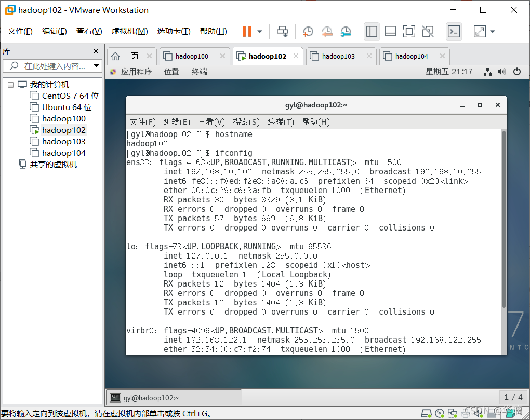
Task: Collapse the 我的计算机 tree node
Action: coord(10,85)
